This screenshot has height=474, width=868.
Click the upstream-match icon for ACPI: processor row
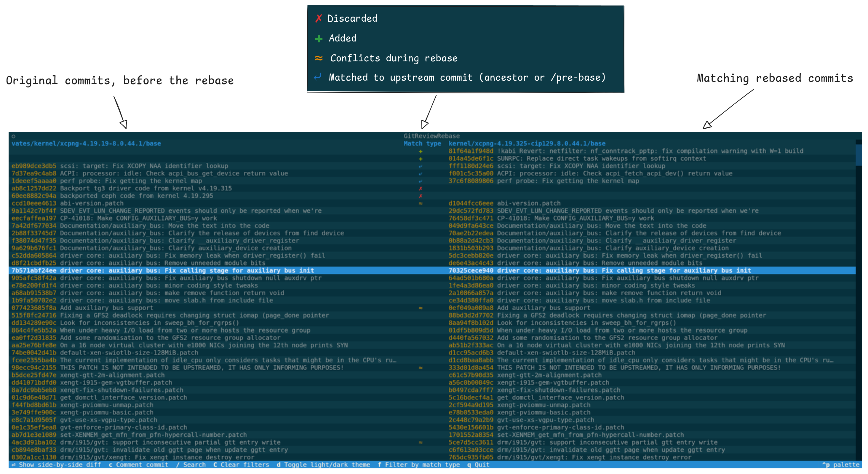point(421,174)
